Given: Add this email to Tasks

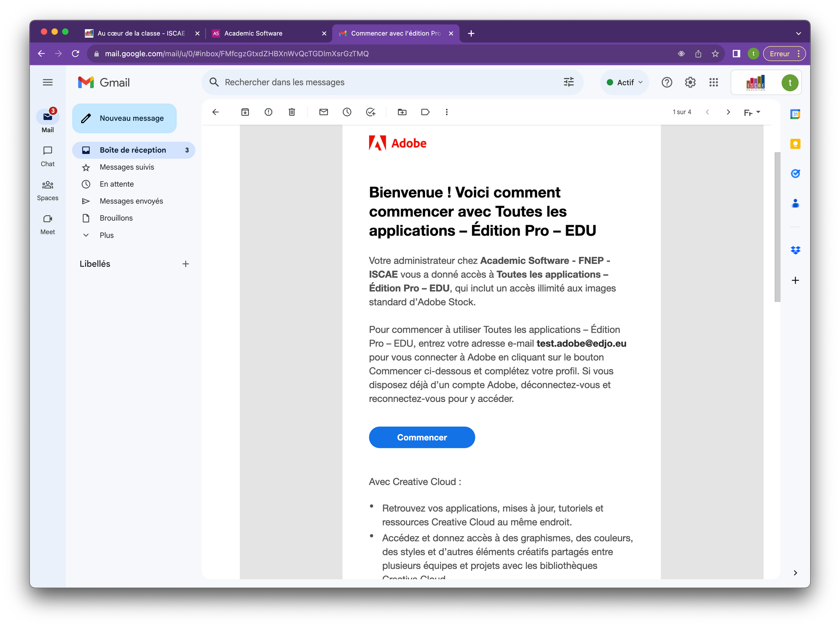Looking at the screenshot, I should click(x=370, y=112).
